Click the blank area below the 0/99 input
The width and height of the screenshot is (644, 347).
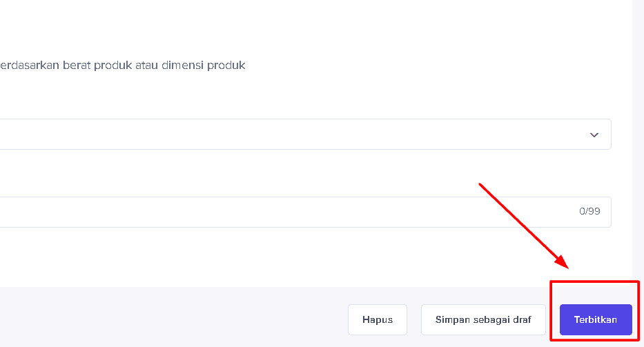(x=276, y=255)
